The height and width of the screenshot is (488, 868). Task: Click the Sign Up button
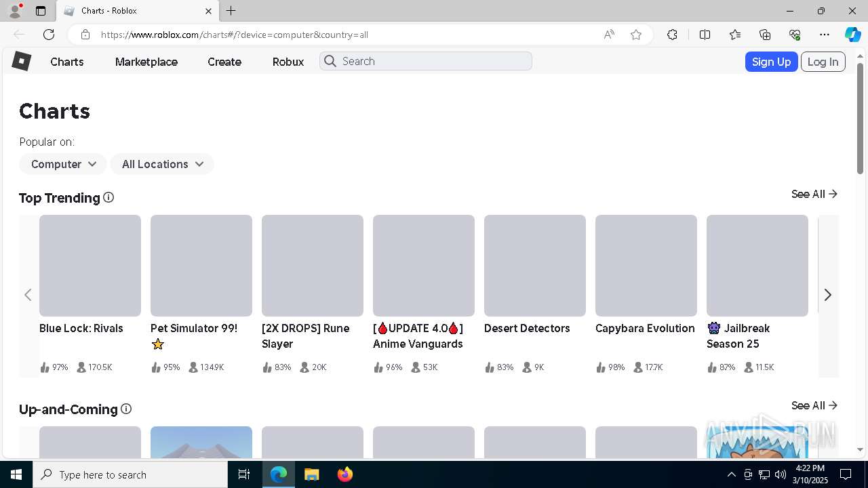click(x=771, y=62)
